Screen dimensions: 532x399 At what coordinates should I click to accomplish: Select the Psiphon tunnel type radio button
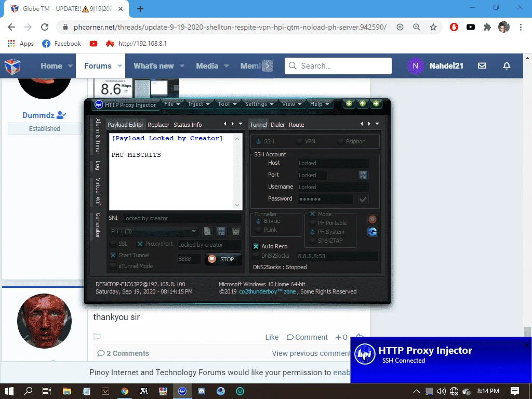pos(340,141)
